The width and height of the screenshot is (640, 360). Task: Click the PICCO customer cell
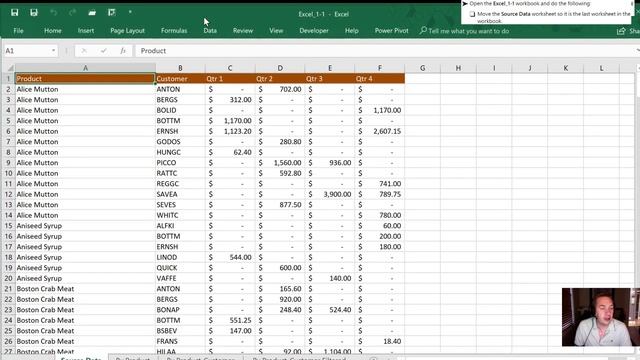tap(180, 162)
